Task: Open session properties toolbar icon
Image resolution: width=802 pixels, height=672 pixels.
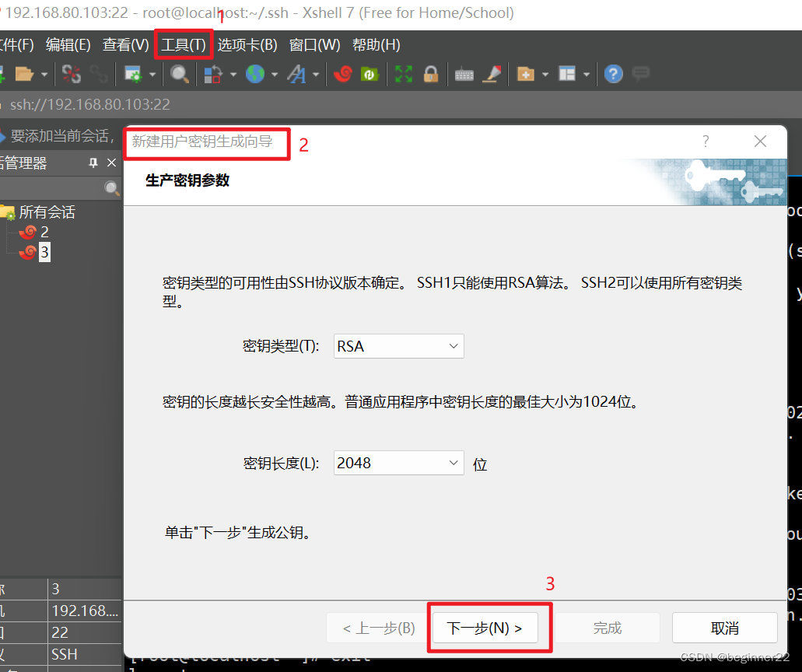Action: [134, 74]
